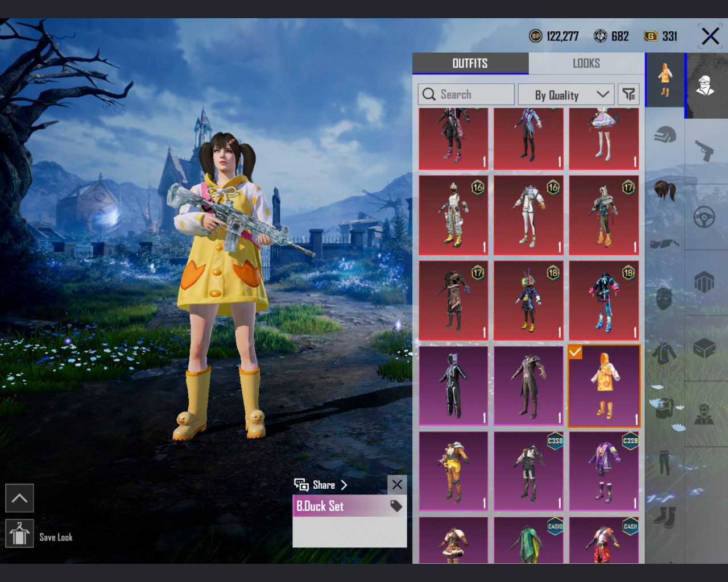Uncheck the selected yellow duck outfit checkbox
The width and height of the screenshot is (728, 582).
575,352
